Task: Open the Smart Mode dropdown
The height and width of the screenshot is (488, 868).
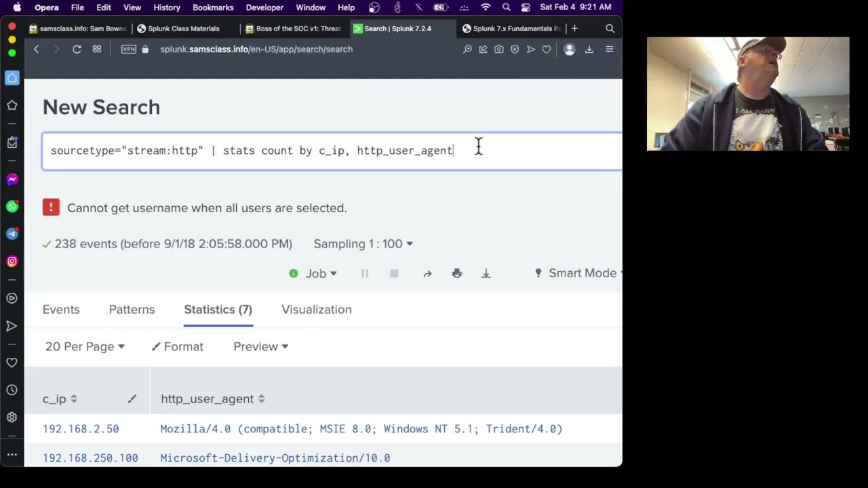Action: tap(578, 273)
